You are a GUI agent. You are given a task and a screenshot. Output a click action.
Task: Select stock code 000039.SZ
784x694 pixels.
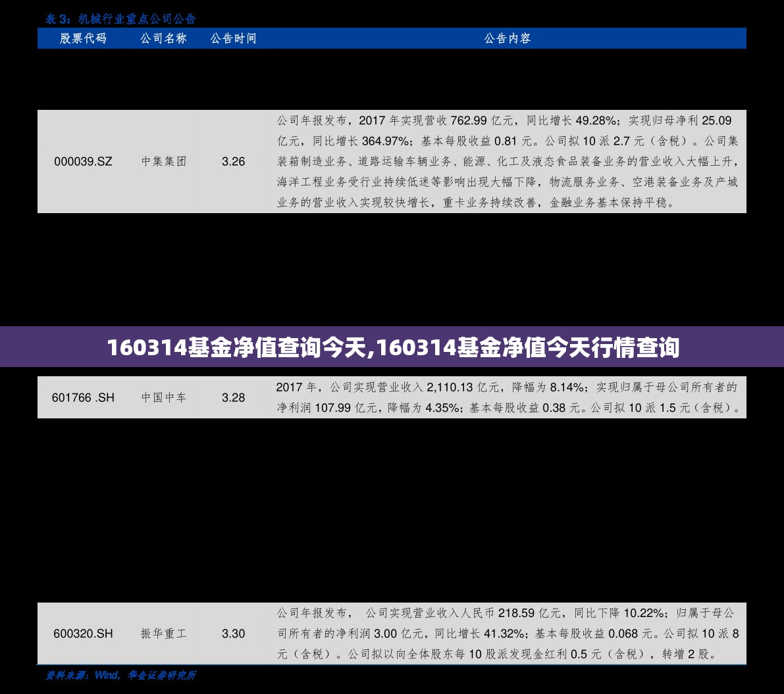tap(83, 161)
